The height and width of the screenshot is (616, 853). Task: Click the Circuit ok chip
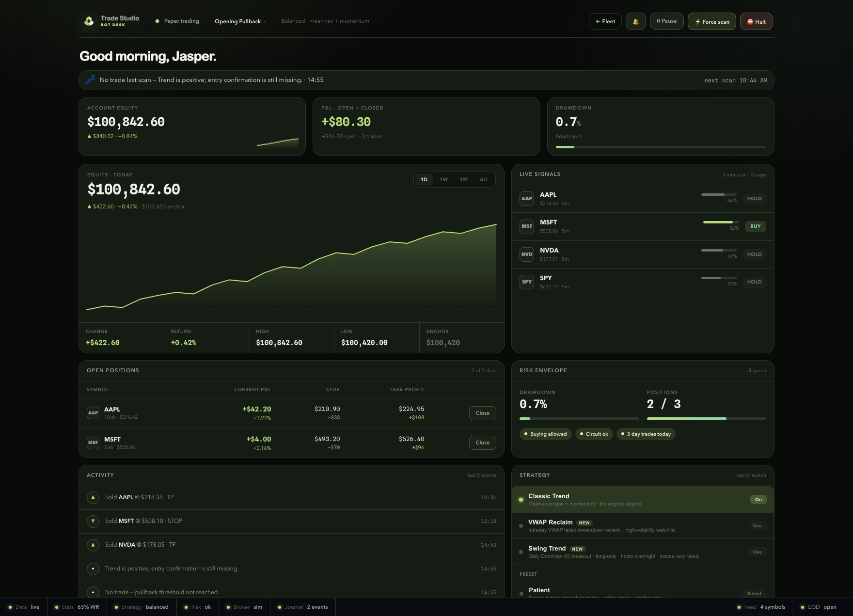pyautogui.click(x=594, y=434)
